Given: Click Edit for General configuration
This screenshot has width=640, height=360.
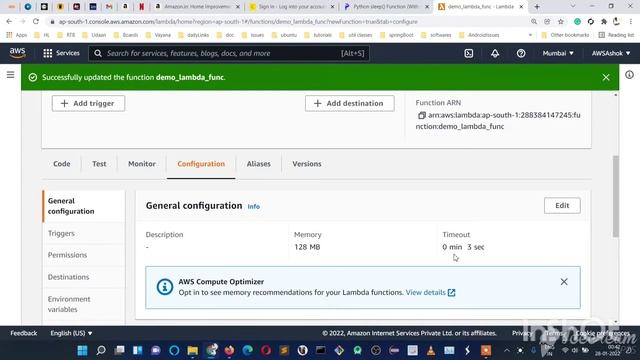Looking at the screenshot, I should (562, 206).
